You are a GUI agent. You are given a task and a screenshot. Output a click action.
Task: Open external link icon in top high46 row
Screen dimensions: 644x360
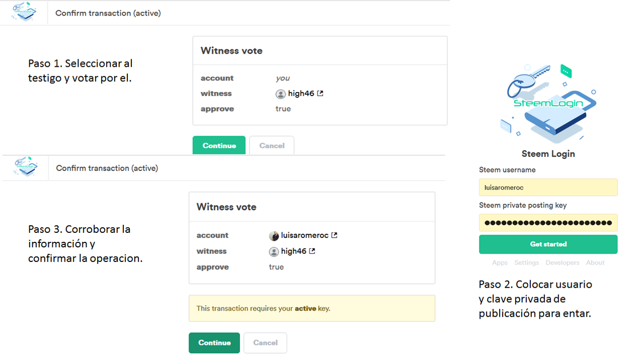(320, 94)
